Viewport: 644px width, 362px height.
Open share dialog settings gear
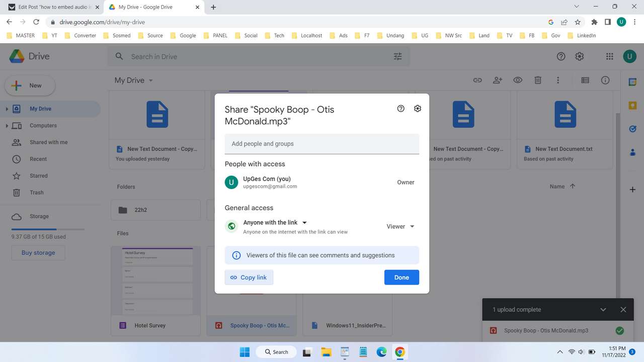click(x=417, y=108)
